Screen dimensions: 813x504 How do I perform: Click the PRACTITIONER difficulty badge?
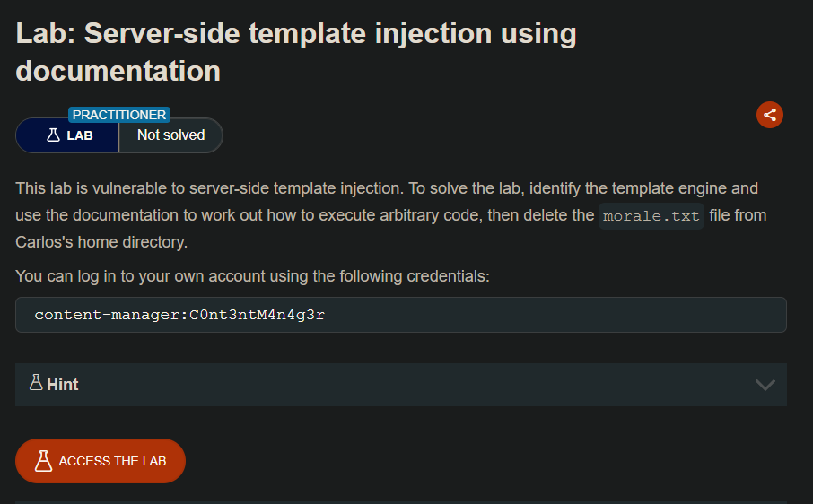[119, 115]
